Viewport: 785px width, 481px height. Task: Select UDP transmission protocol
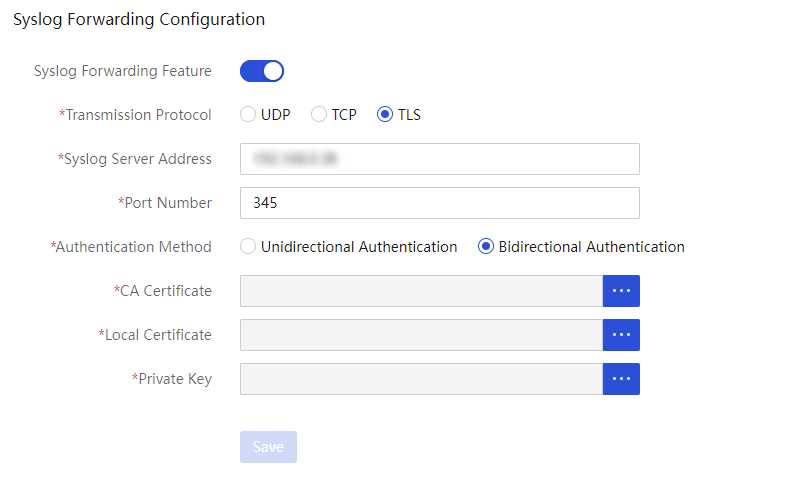click(x=248, y=115)
